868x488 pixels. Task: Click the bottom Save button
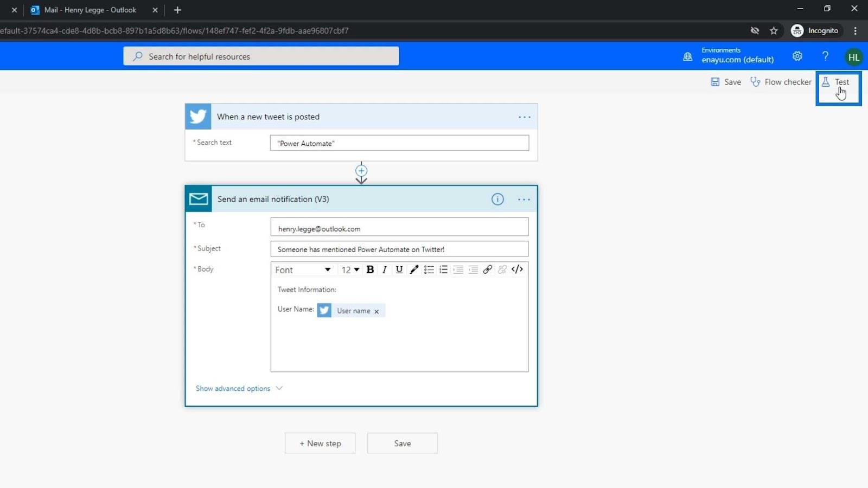coord(403,443)
